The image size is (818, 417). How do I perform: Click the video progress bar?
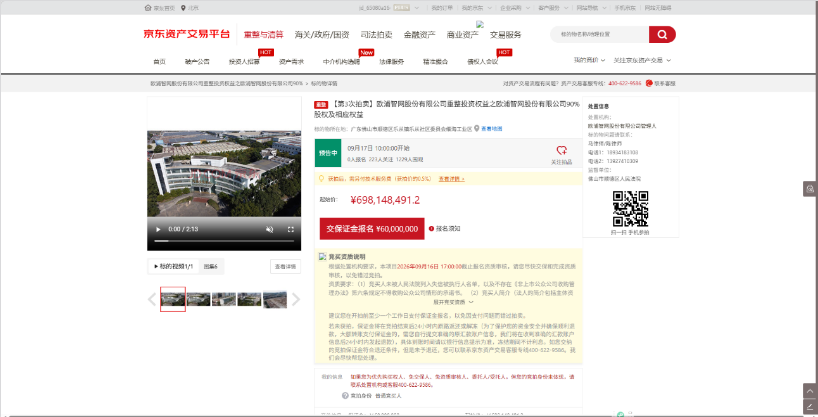(x=224, y=241)
